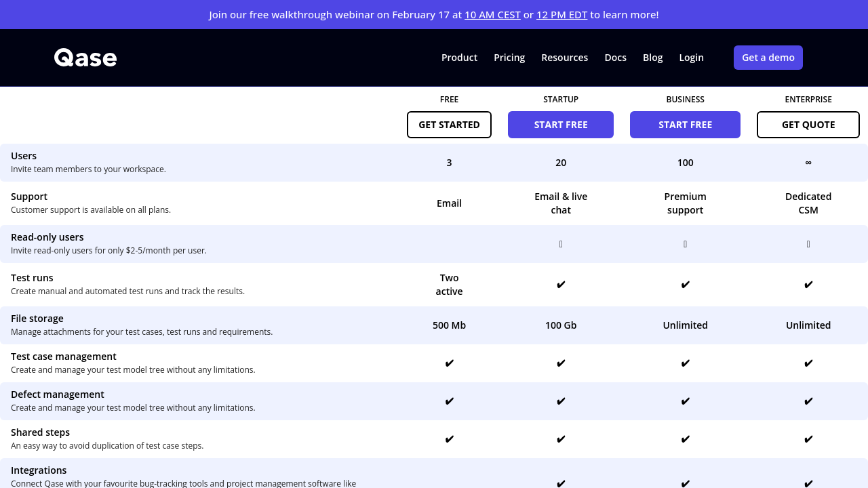Click the 10 AM CEST webinar link
This screenshot has height=488, width=868.
point(492,15)
